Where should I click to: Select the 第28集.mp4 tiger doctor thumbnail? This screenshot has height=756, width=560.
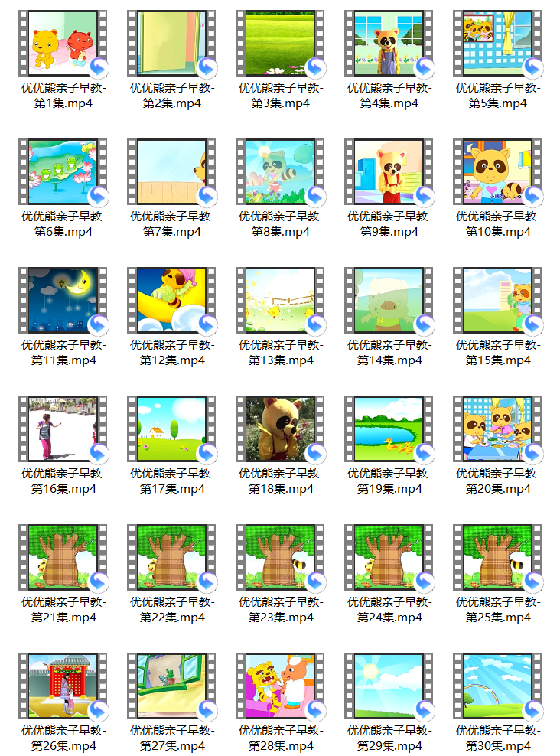pos(280,686)
